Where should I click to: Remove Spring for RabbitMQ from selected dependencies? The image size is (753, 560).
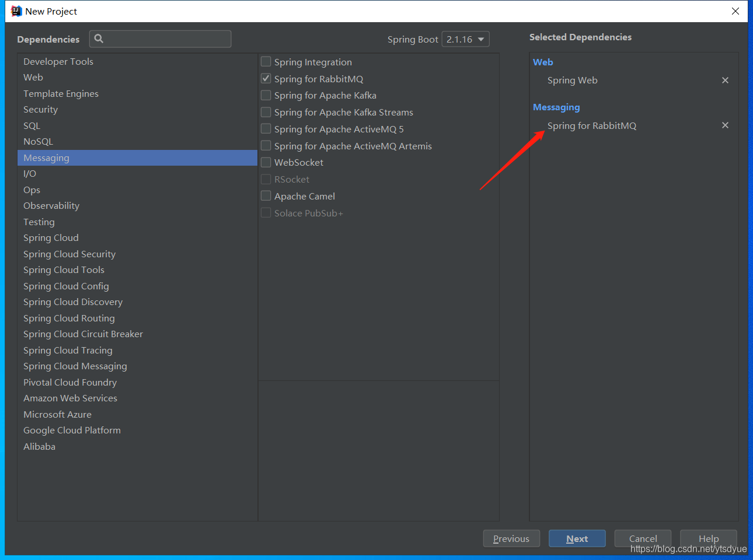point(725,125)
